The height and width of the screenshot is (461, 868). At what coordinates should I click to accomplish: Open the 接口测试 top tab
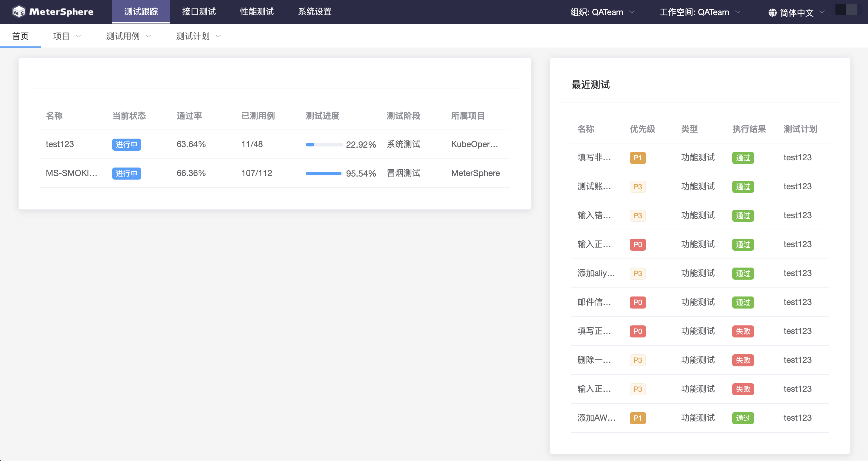point(199,12)
